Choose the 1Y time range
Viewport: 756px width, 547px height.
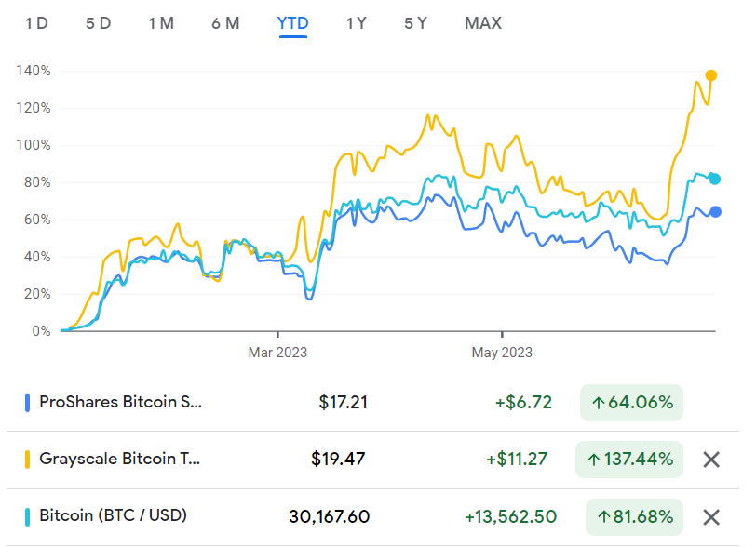point(357,23)
